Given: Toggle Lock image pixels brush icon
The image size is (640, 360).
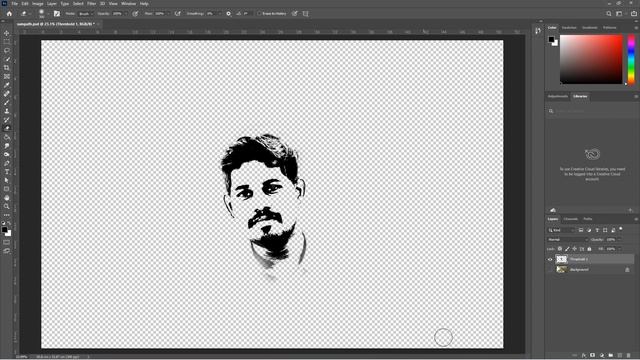Looking at the screenshot, I should [567, 249].
